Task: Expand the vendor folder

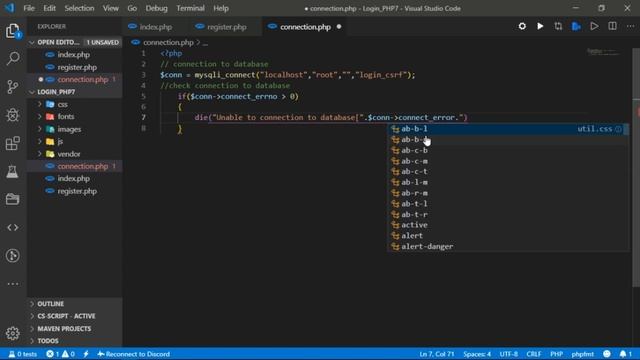Action: tap(40, 154)
